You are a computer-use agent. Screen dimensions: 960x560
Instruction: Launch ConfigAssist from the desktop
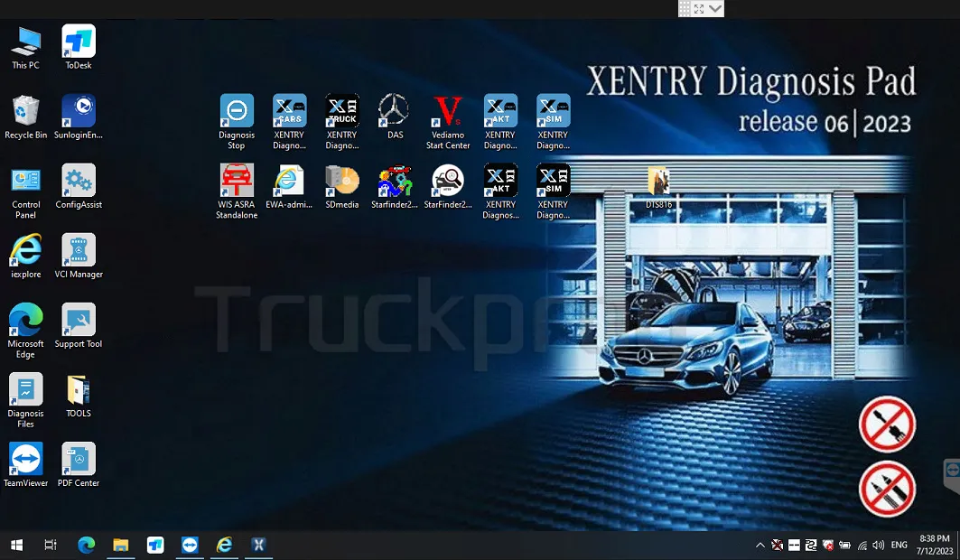[79, 182]
